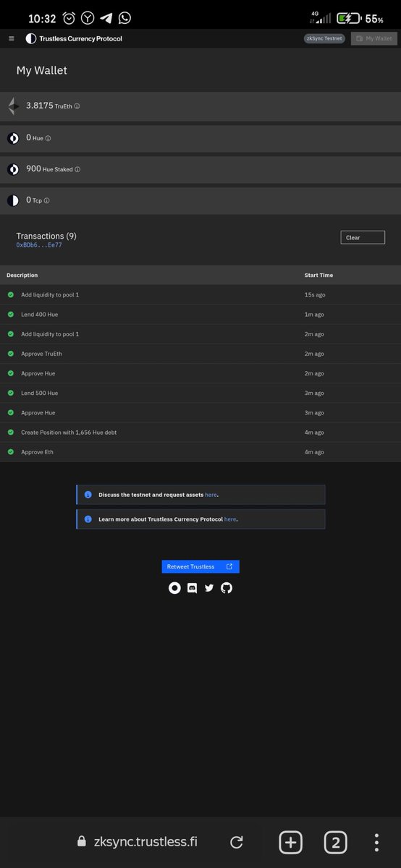This screenshot has height=868, width=401.
Task: Click success checkmark of Lend 400 Hue
Action: [11, 315]
